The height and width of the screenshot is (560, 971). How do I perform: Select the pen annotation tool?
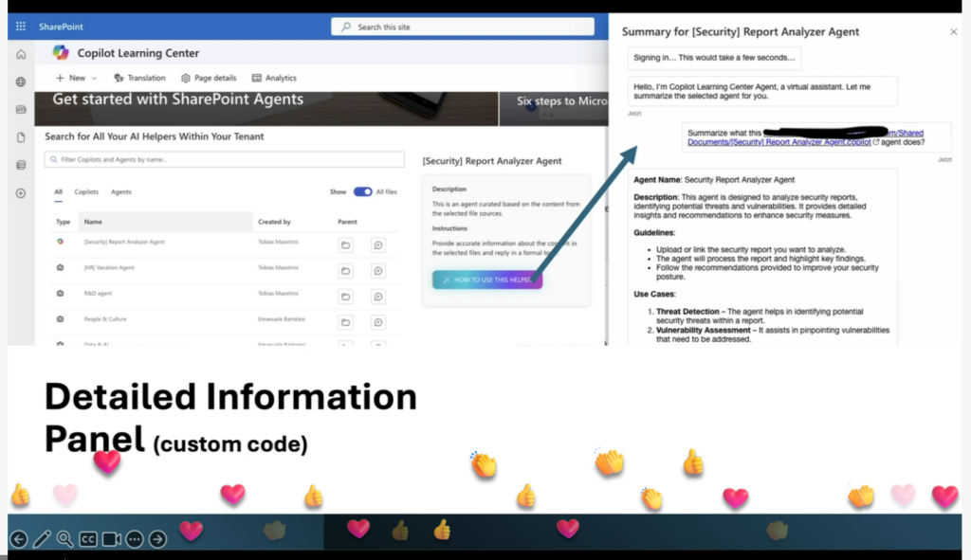pyautogui.click(x=42, y=539)
